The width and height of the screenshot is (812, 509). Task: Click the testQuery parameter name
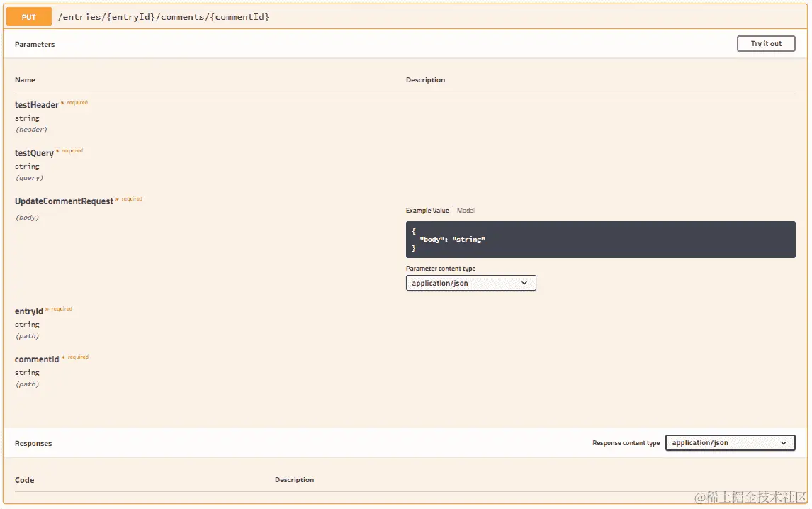(34, 153)
